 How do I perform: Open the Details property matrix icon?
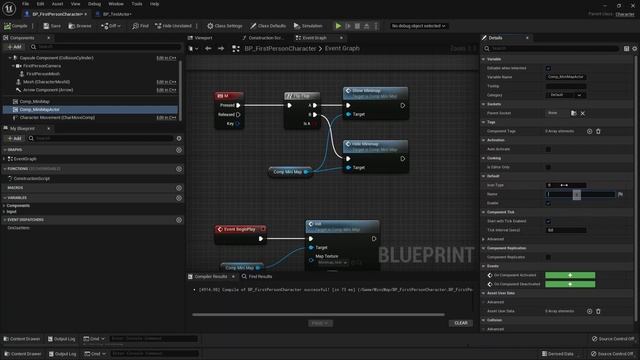[x=627, y=49]
